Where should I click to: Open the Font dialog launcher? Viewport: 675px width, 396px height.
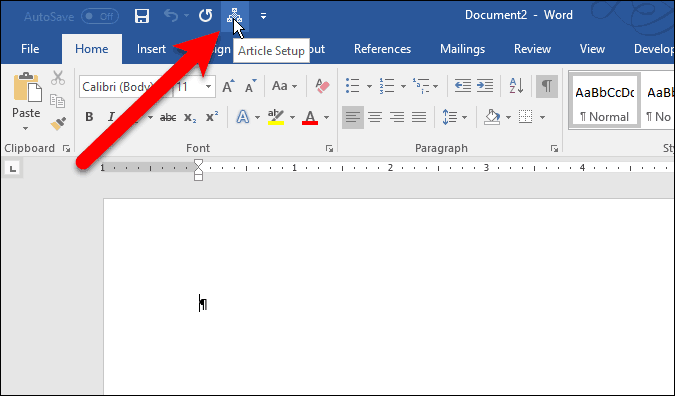329,148
